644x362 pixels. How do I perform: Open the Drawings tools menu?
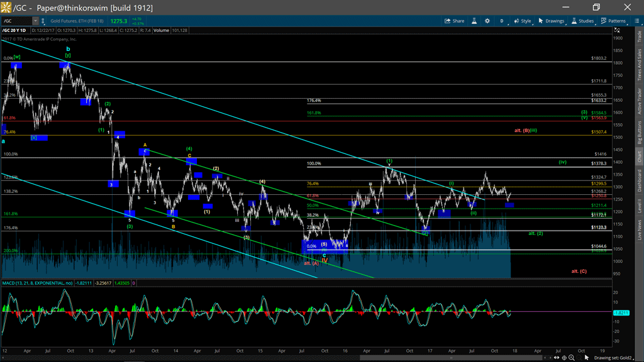[x=551, y=21]
